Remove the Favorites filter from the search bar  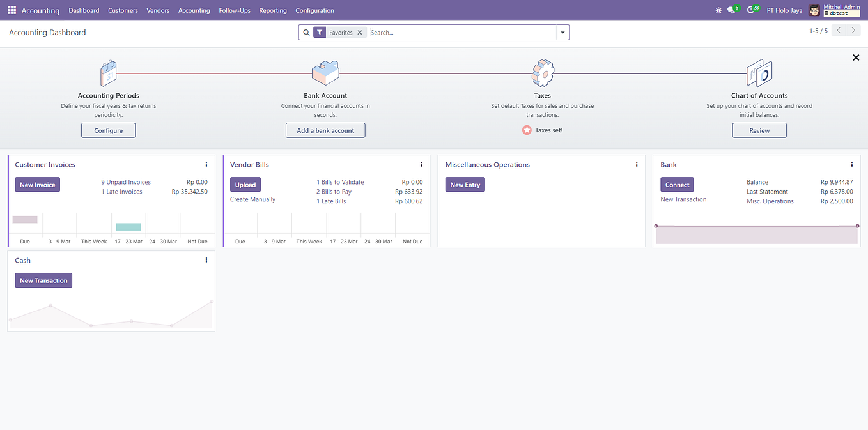360,32
